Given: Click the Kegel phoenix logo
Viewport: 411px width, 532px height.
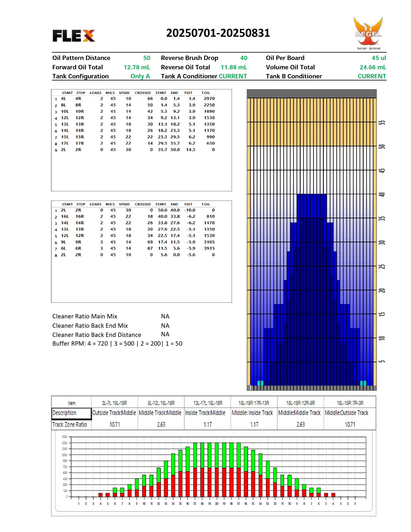Looking at the screenshot, I should coord(368,33).
